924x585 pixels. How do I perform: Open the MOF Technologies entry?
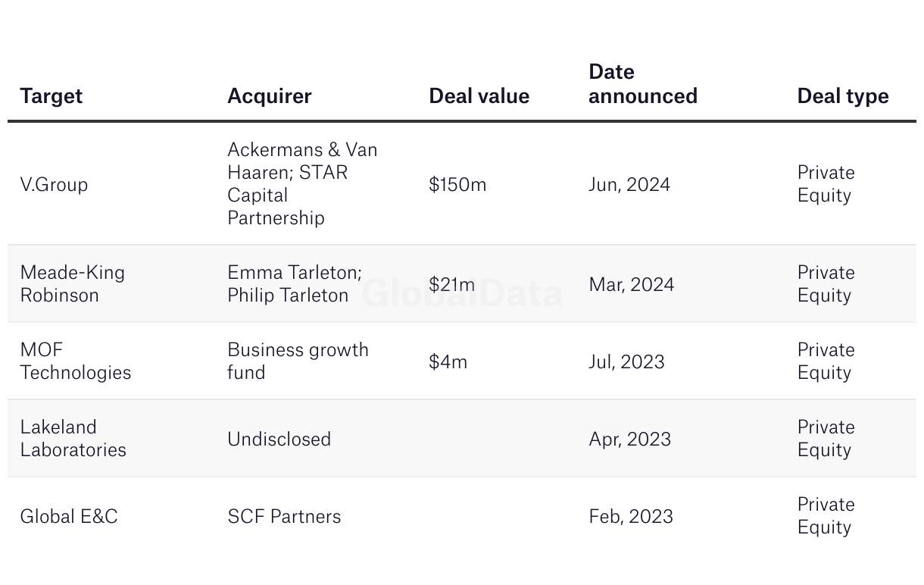[x=75, y=361]
